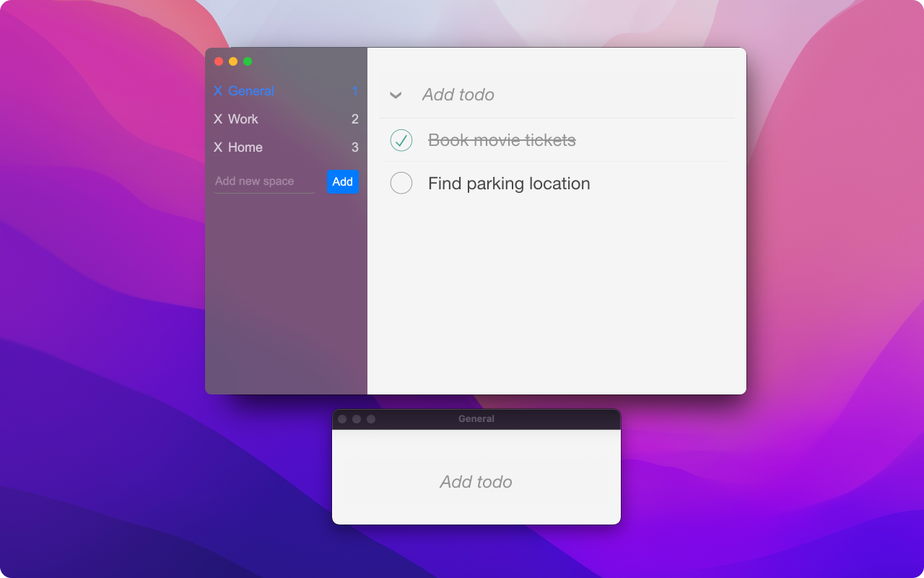The width and height of the screenshot is (924, 578).
Task: Select the General space in sidebar
Action: coord(251,91)
